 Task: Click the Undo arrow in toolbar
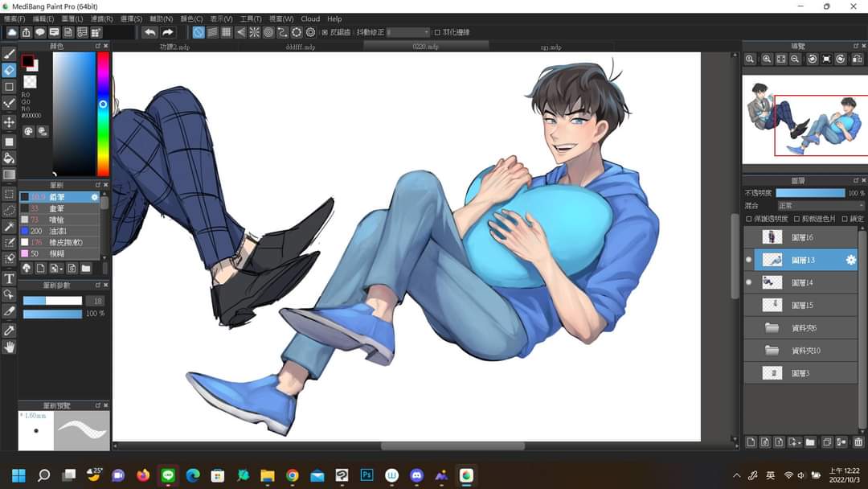149,32
